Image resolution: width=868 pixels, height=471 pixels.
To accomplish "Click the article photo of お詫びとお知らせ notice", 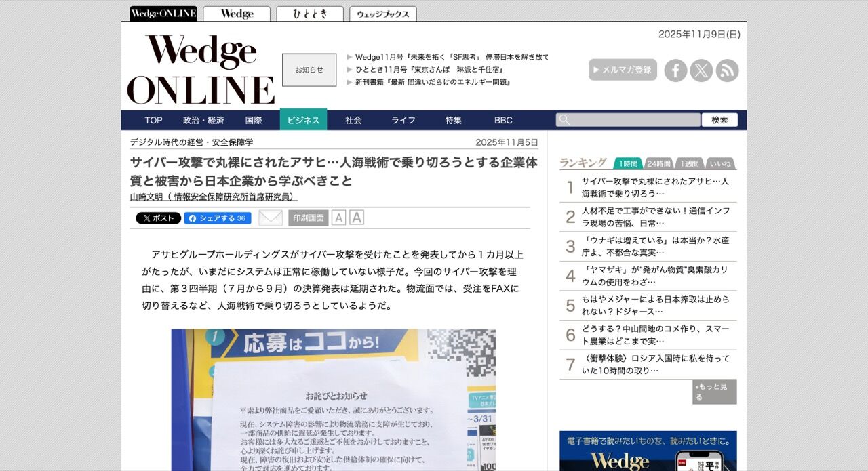I will pyautogui.click(x=334, y=400).
